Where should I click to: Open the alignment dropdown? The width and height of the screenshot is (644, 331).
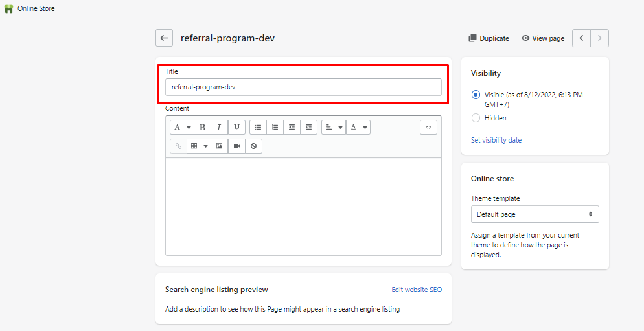pyautogui.click(x=334, y=128)
